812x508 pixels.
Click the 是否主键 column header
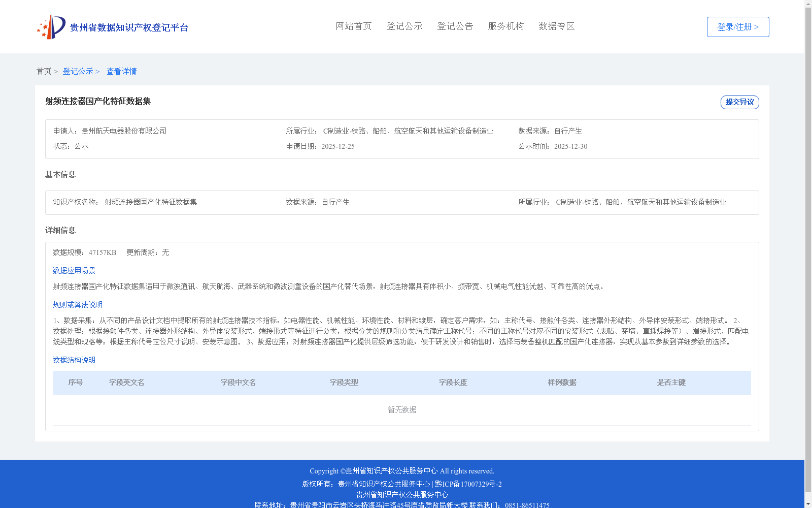[x=671, y=383]
